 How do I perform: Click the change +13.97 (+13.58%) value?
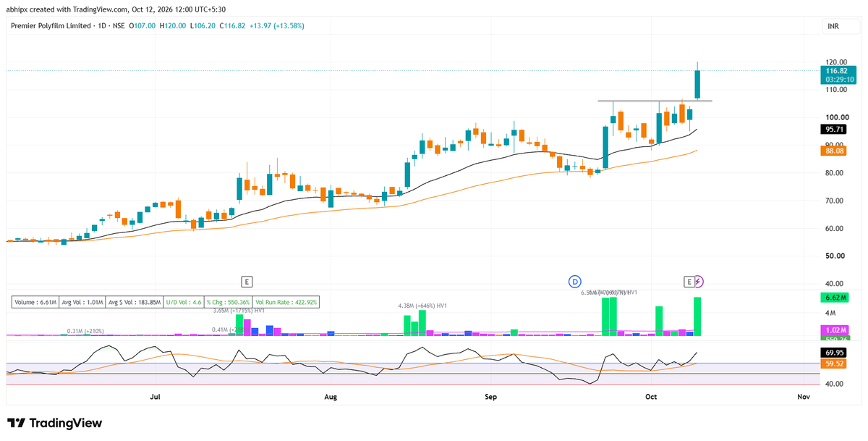coord(277,26)
